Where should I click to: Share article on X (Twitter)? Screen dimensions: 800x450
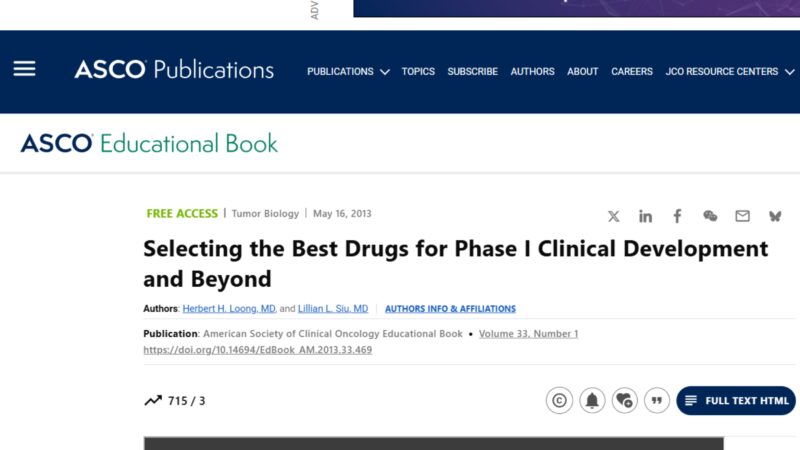click(614, 216)
